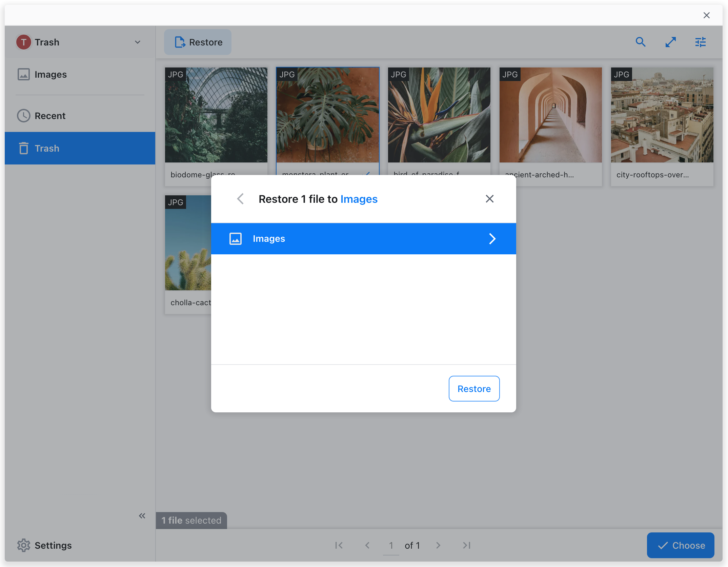Screen dimensions: 728x567
Task: Deselect the monstera-plant image checkmark
Action: 368,175
